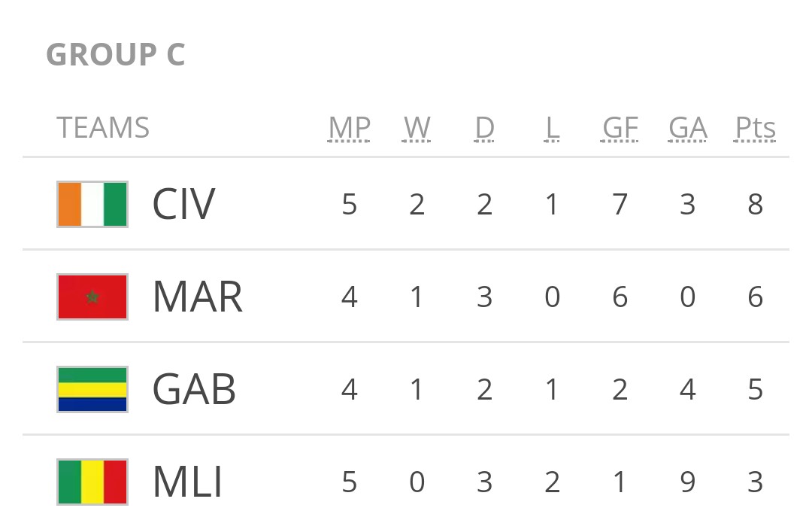Click the Gabon flag icon

92,389
